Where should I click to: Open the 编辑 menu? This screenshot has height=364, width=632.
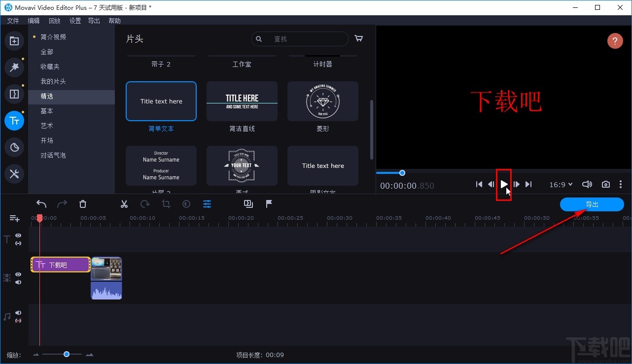click(34, 21)
